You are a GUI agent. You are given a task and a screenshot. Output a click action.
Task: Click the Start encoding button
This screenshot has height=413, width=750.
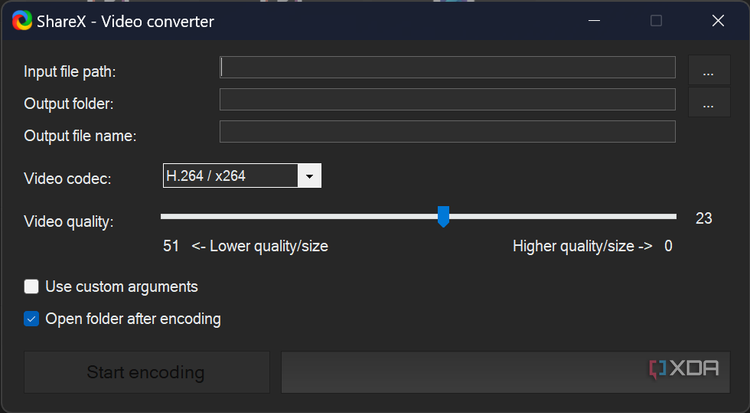[147, 372]
